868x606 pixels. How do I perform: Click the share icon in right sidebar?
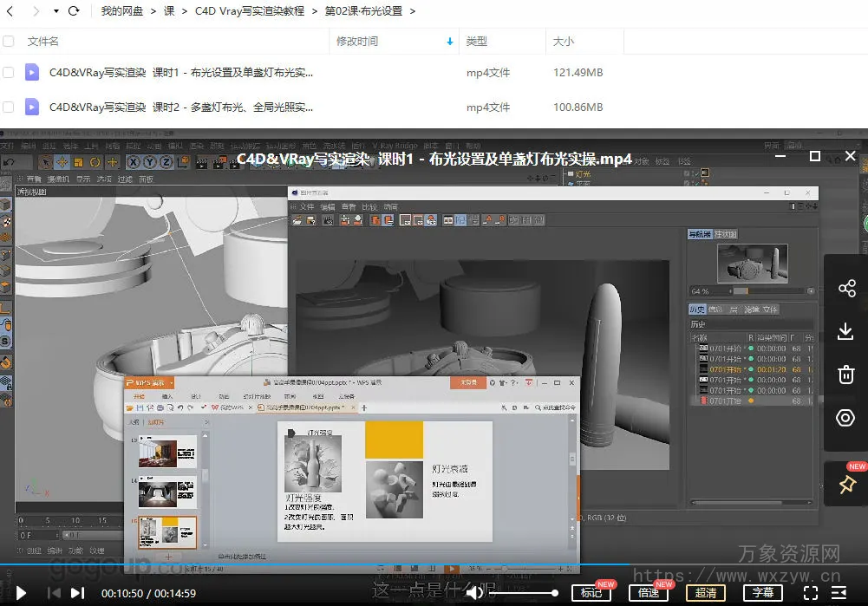coord(845,289)
